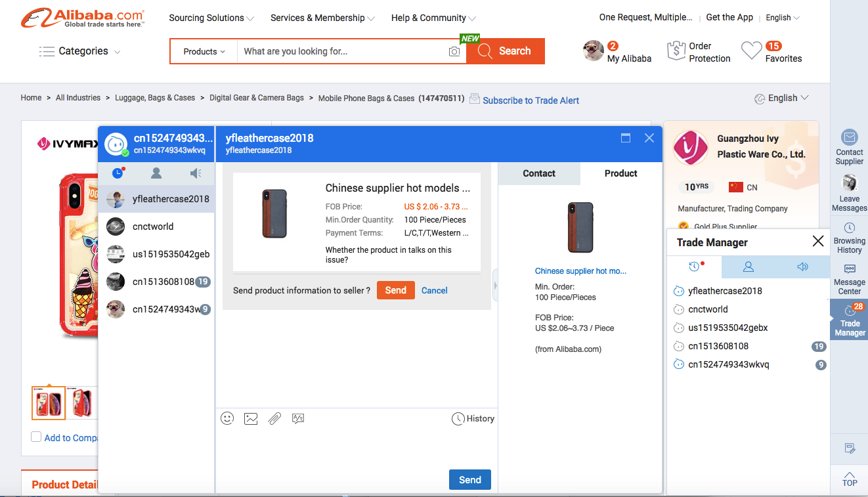Open Products search type dropdown
This screenshot has height=497, width=868.
click(204, 51)
